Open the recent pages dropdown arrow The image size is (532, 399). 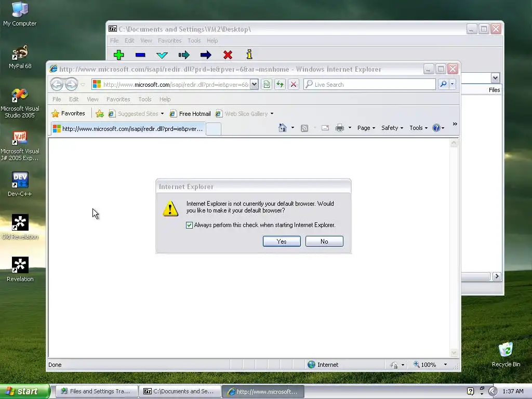[83, 85]
